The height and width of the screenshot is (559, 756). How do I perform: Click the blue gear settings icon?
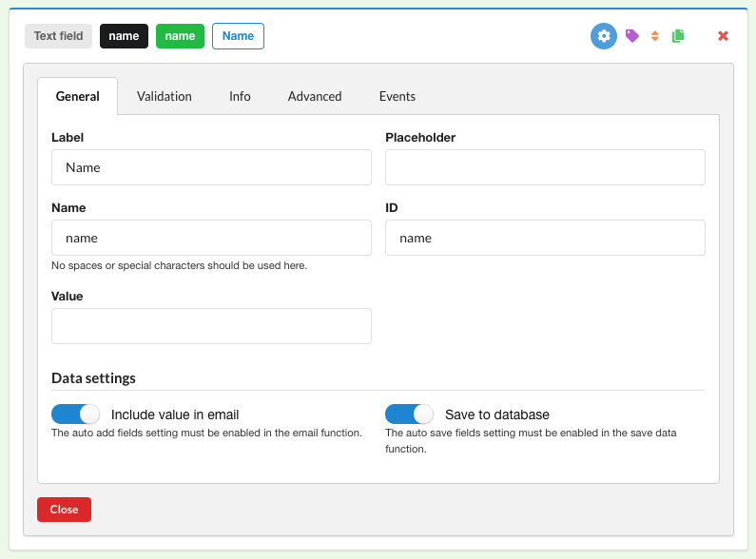click(604, 36)
